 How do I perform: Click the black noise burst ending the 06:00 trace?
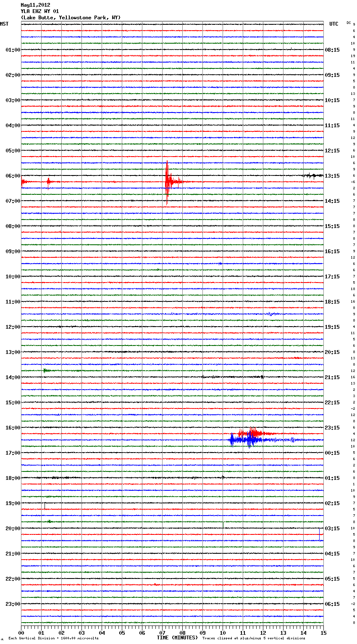[x=313, y=176]
